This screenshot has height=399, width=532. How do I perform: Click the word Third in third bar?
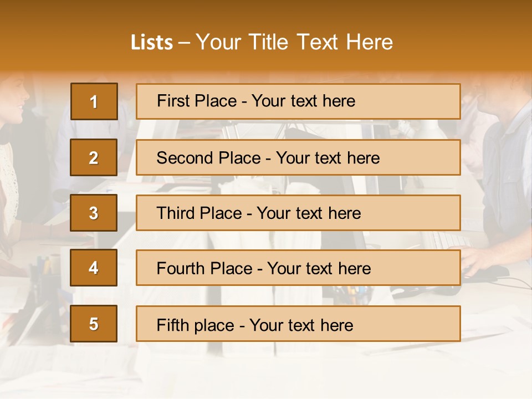tap(175, 213)
